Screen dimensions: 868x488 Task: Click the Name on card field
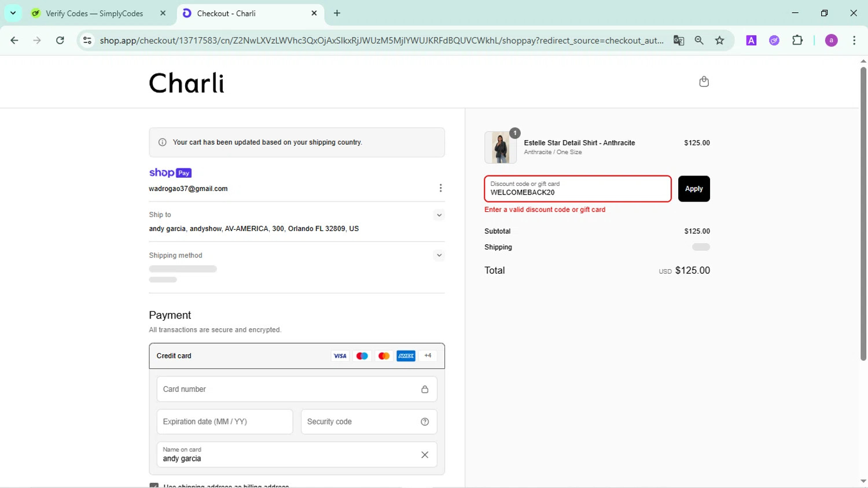click(x=297, y=454)
